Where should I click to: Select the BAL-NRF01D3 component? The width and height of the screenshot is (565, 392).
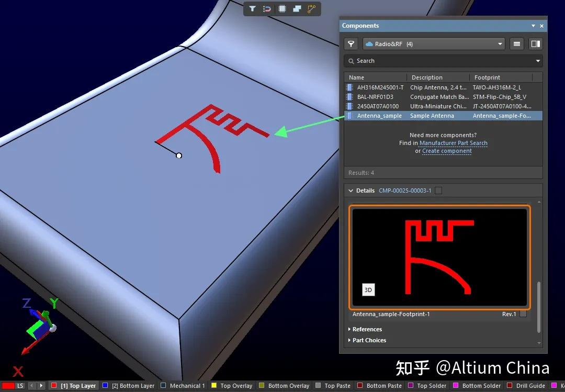pos(443,97)
